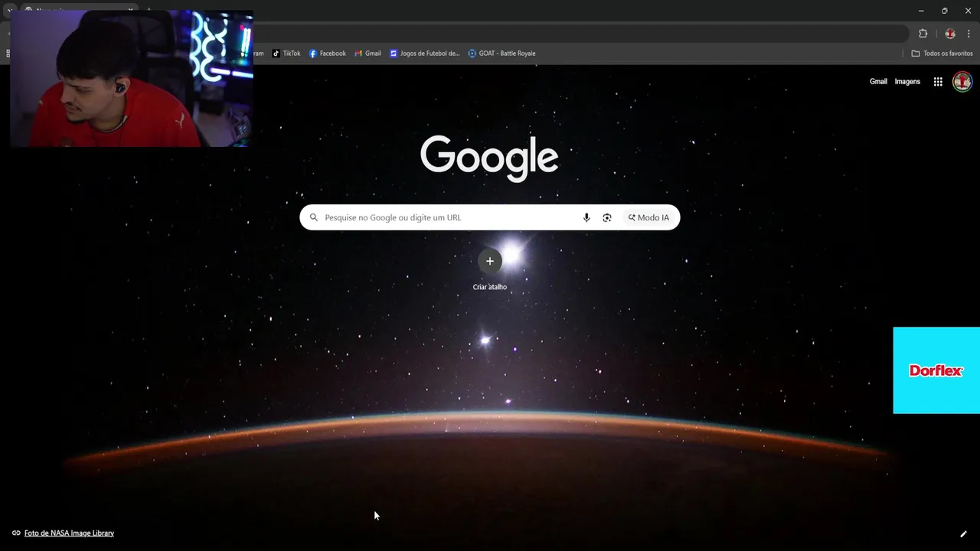
Task: Open the Imagens link
Action: pos(907,82)
